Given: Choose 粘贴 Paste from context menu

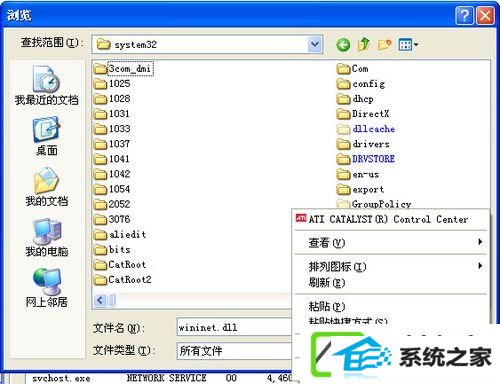Looking at the screenshot, I should pyautogui.click(x=390, y=306).
